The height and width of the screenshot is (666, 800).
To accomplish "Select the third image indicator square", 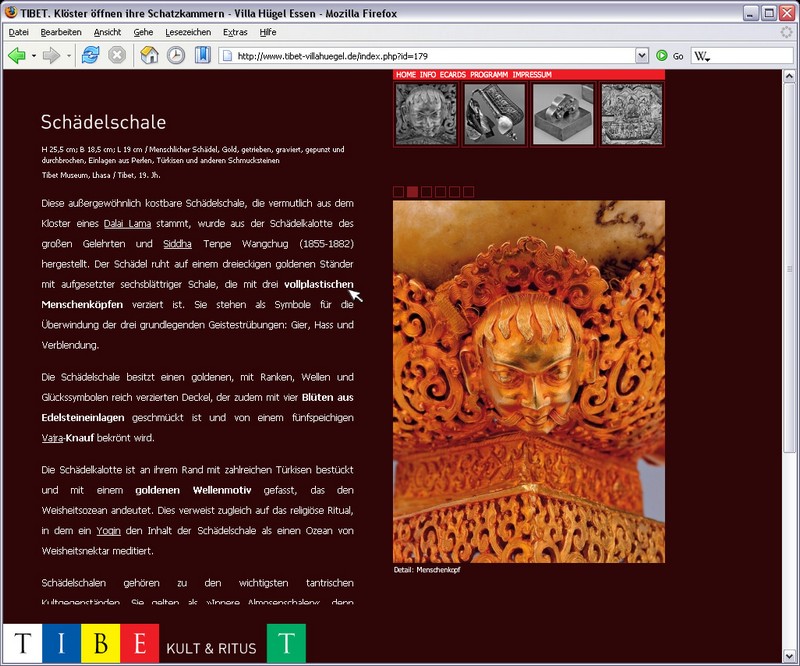I will coord(426,191).
